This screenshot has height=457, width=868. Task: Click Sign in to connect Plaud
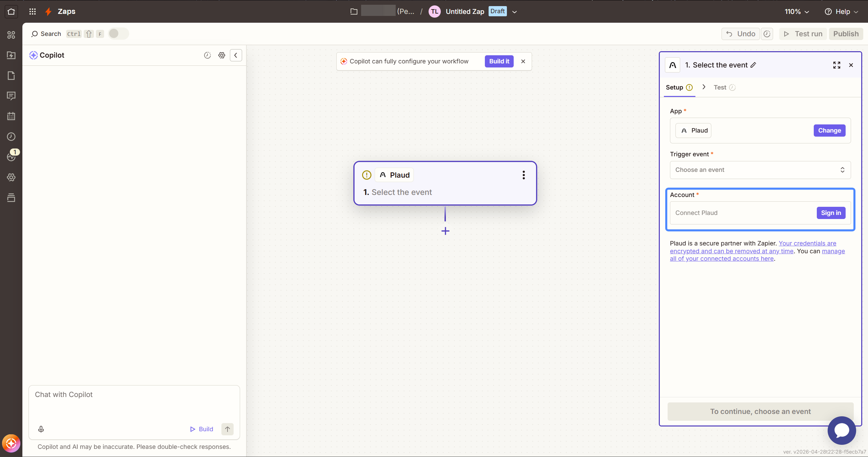click(x=831, y=213)
